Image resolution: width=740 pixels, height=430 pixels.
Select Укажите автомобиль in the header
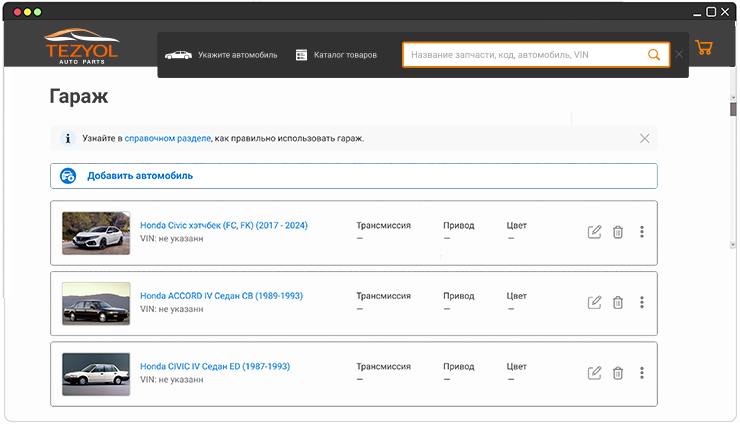coord(237,55)
